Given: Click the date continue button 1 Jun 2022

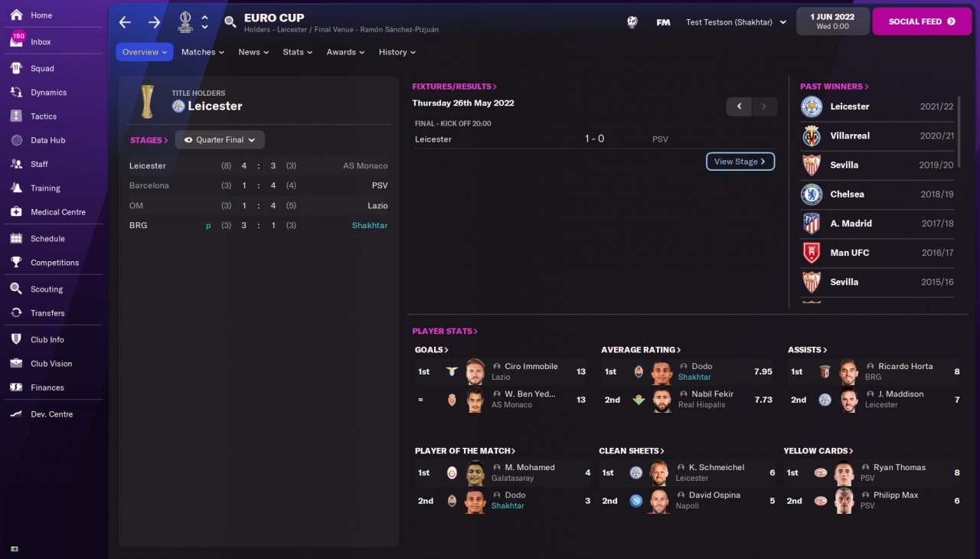Looking at the screenshot, I should tap(833, 21).
